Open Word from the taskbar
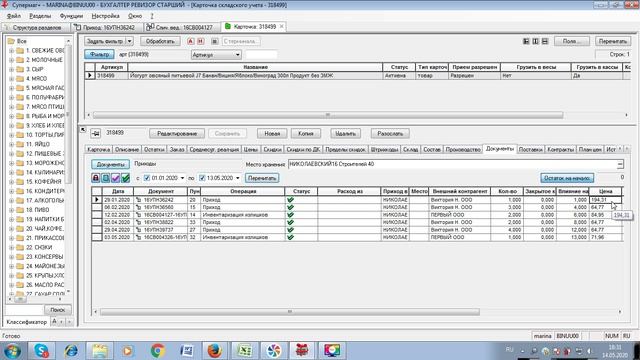 [x=187, y=351]
